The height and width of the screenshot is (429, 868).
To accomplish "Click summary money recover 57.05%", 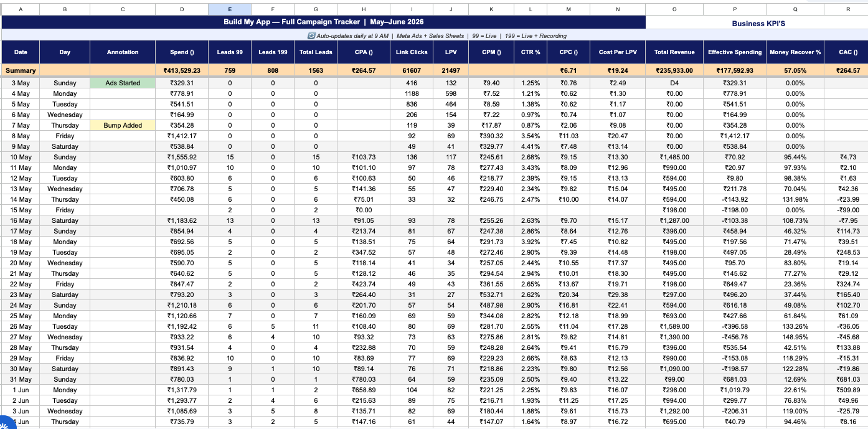I will coord(795,70).
